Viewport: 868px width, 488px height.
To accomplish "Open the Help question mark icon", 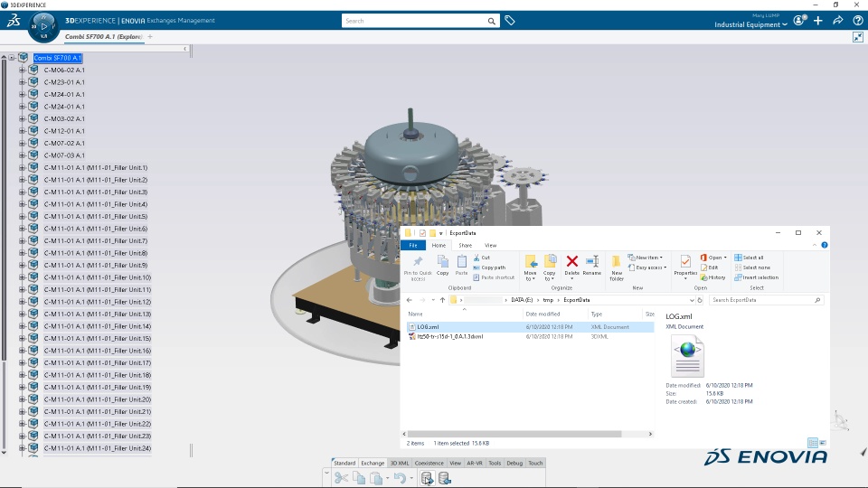I will pyautogui.click(x=857, y=21).
